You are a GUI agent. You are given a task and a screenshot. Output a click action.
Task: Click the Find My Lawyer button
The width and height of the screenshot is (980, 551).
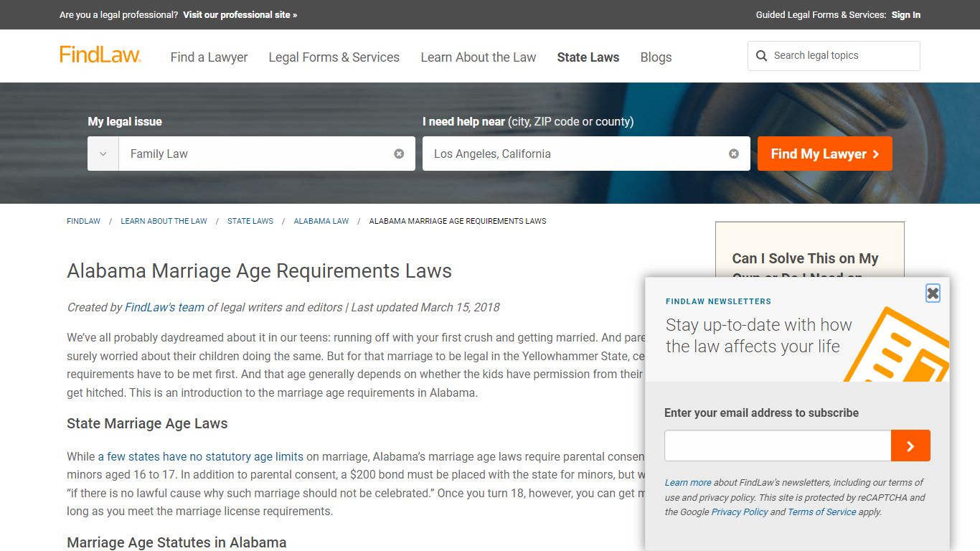point(825,154)
